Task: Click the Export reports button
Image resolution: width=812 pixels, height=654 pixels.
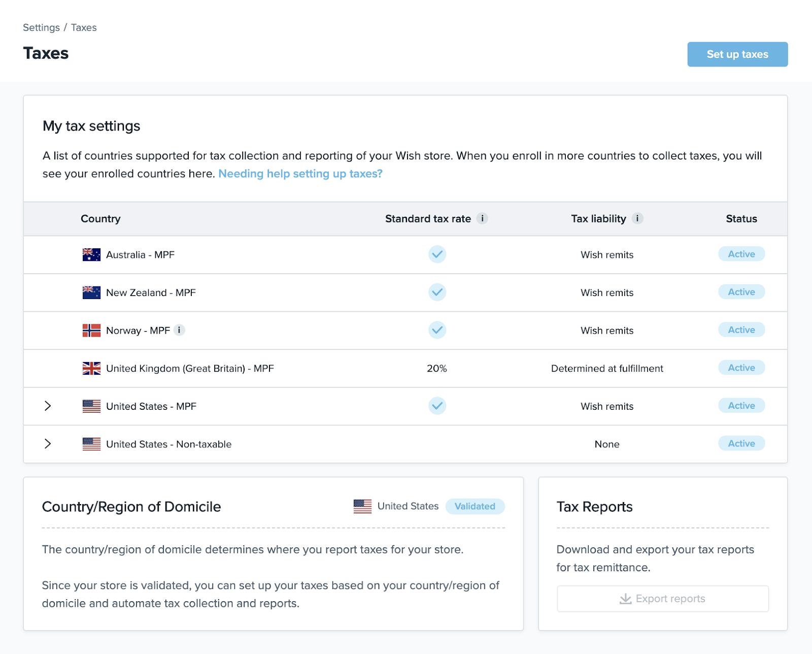Action: point(662,599)
